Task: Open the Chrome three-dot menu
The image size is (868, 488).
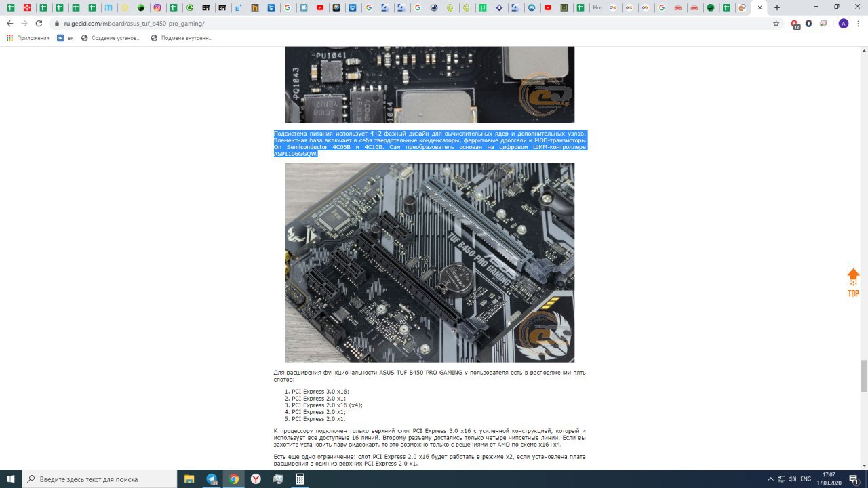Action: click(x=858, y=23)
